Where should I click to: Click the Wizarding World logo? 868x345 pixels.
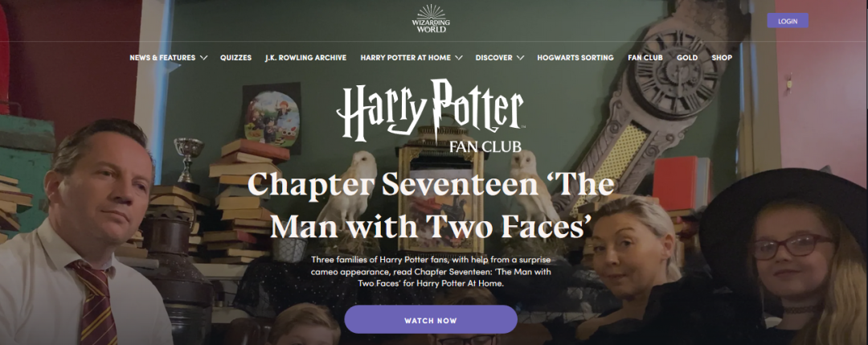tap(431, 18)
